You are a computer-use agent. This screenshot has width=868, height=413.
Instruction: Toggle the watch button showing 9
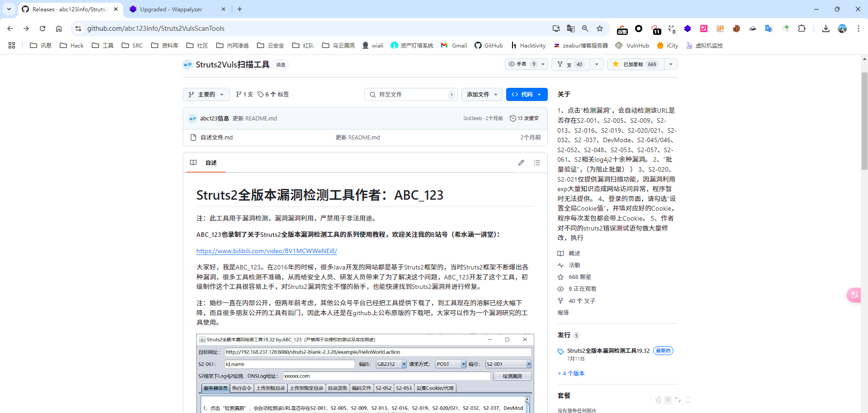pyautogui.click(x=522, y=64)
